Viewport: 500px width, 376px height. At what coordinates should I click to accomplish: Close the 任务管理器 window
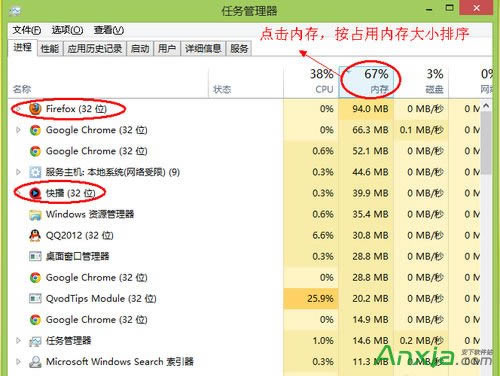(x=476, y=8)
